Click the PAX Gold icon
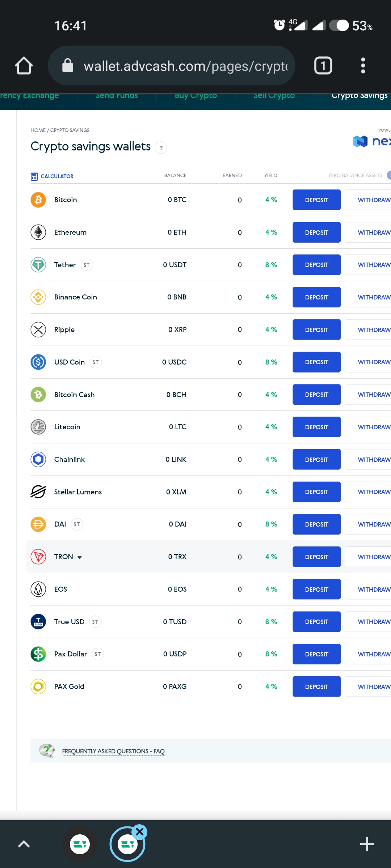 pyautogui.click(x=38, y=686)
